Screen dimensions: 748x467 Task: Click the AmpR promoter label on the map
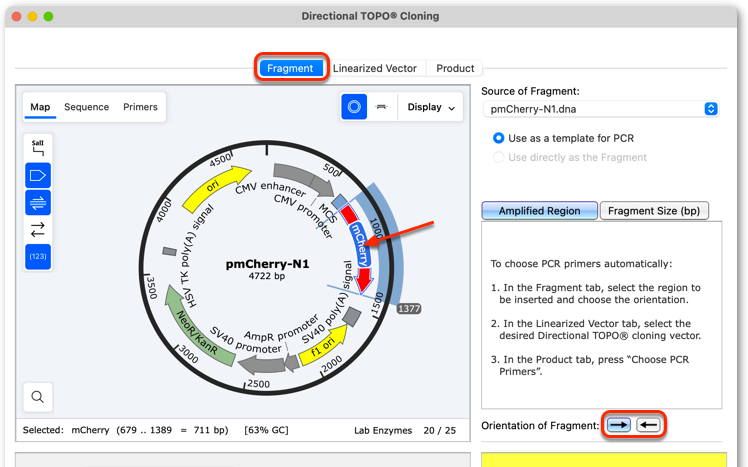[279, 331]
